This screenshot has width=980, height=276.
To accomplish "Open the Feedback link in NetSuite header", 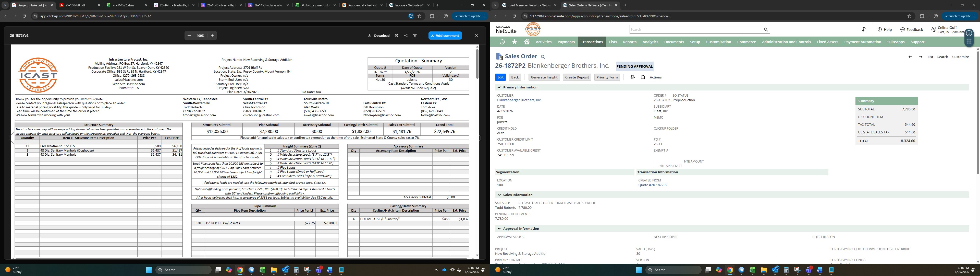I will coord(912,29).
